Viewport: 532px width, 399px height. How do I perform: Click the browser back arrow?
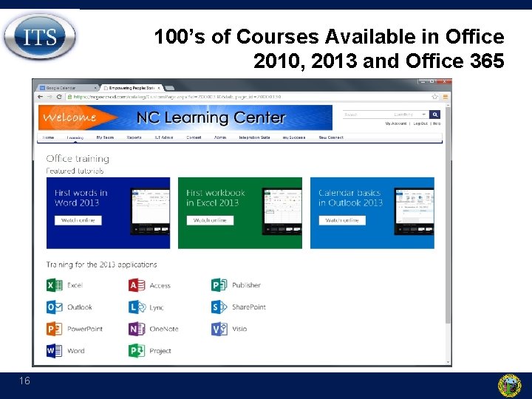point(40,97)
